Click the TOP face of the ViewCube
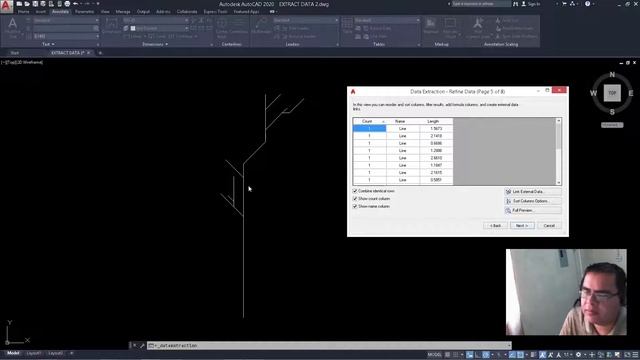The height and width of the screenshot is (360, 640). pyautogui.click(x=612, y=93)
